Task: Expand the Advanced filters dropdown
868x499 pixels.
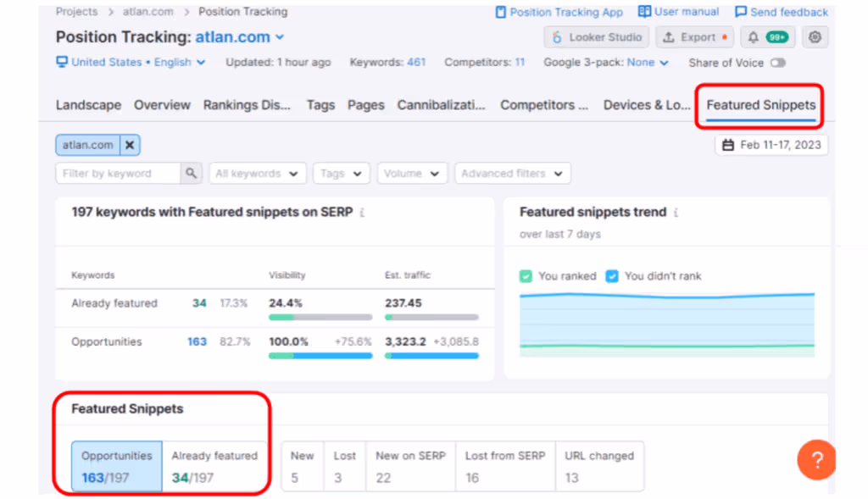Action: 512,173
